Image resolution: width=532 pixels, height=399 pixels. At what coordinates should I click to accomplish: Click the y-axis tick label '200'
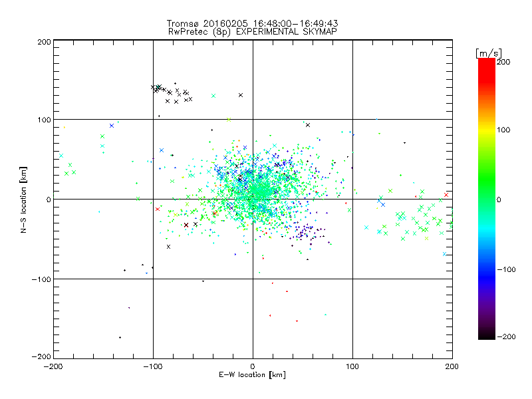pyautogui.click(x=44, y=42)
